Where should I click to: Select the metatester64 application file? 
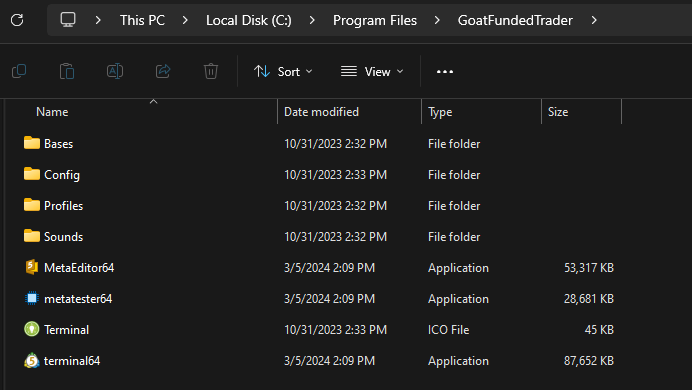[78, 299]
